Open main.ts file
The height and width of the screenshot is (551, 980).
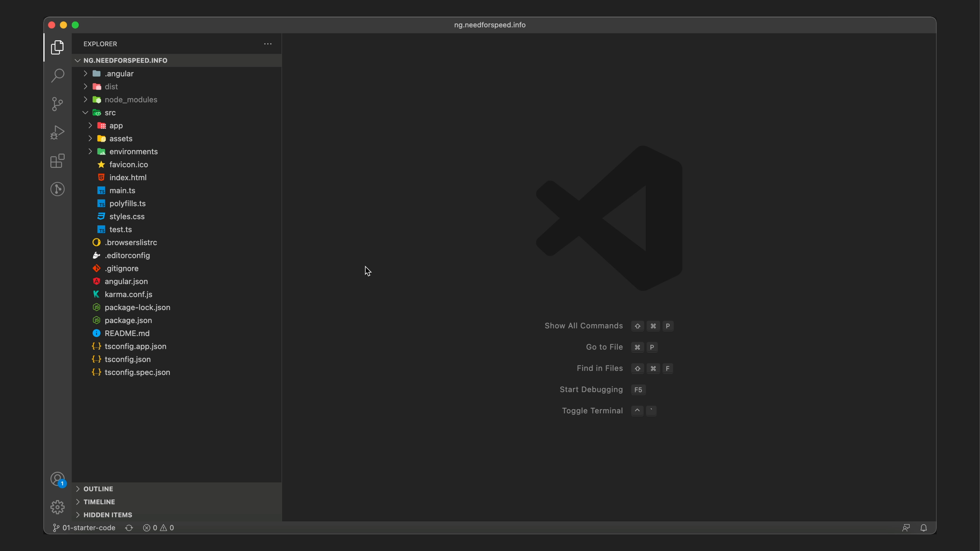(x=177, y=190)
